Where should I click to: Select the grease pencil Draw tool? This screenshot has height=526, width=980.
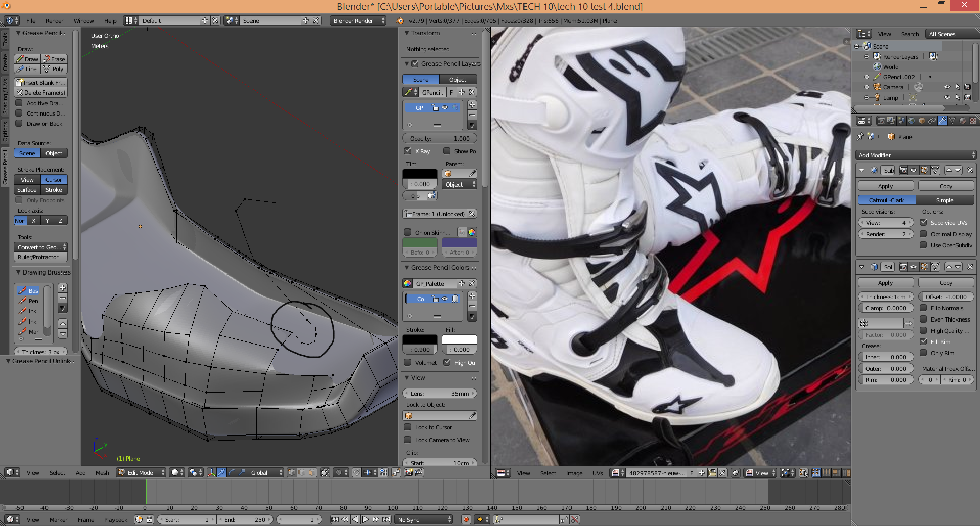click(x=27, y=59)
